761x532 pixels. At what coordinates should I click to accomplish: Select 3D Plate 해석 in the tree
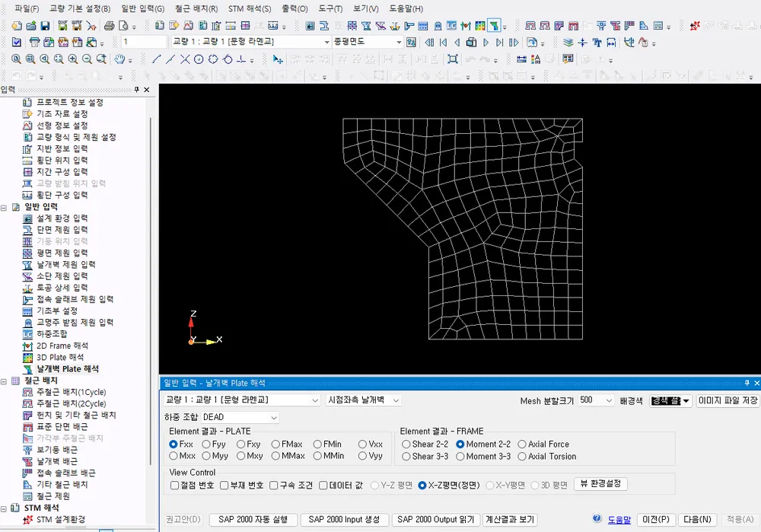60,357
